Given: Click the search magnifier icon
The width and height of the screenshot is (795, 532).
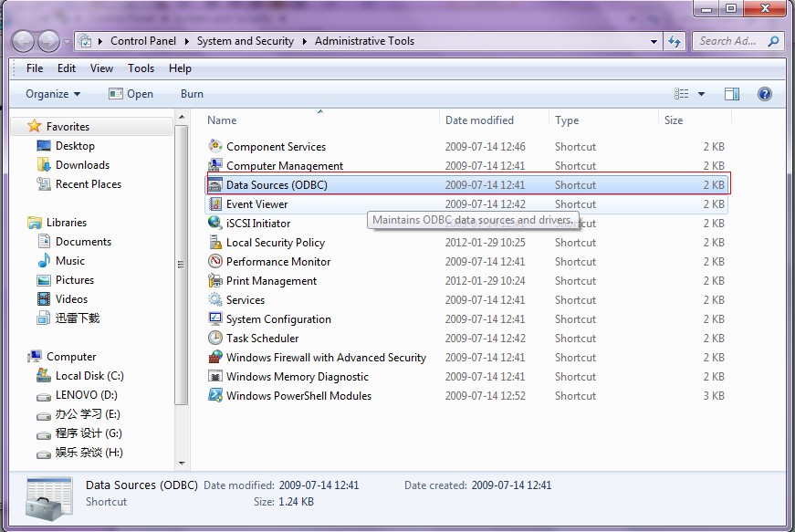Looking at the screenshot, I should (773, 41).
